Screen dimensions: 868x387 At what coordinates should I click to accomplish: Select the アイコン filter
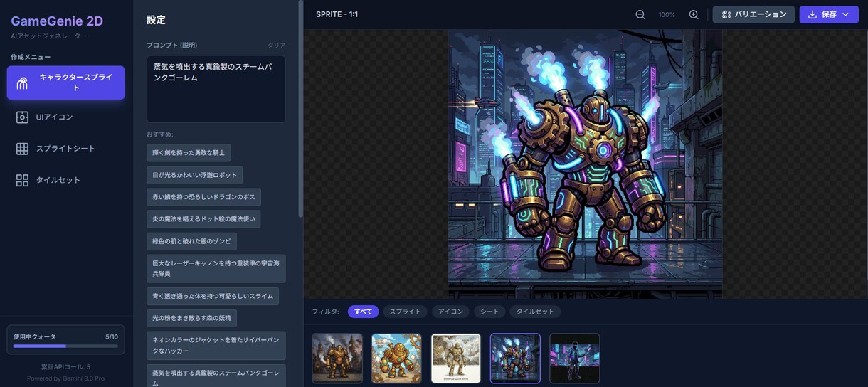tap(450, 312)
